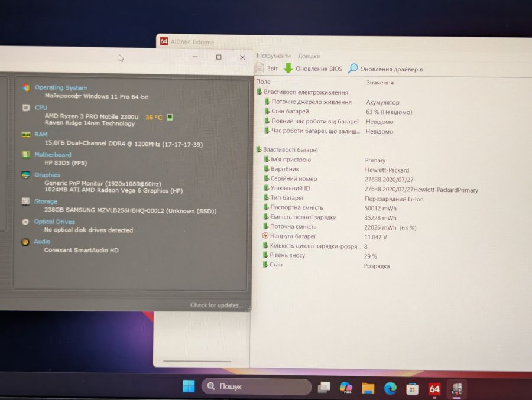The width and height of the screenshot is (532, 400).
Task: Open the CPU section link
Action: point(41,108)
